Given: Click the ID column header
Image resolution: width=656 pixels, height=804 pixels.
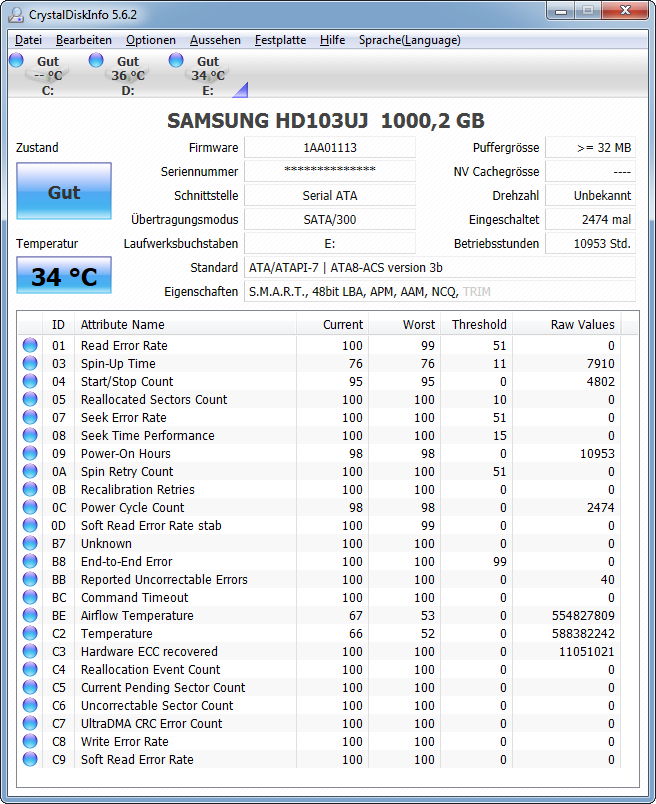Looking at the screenshot, I should point(58,325).
